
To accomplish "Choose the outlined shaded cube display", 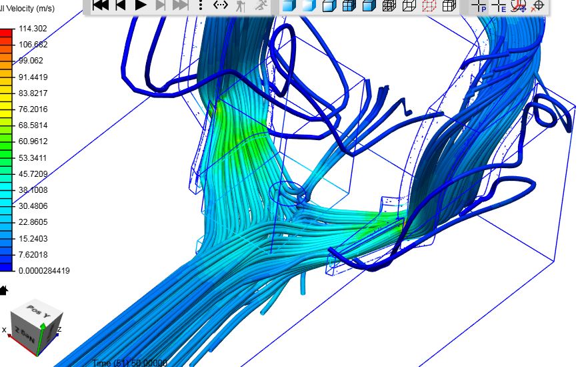I will point(329,5).
